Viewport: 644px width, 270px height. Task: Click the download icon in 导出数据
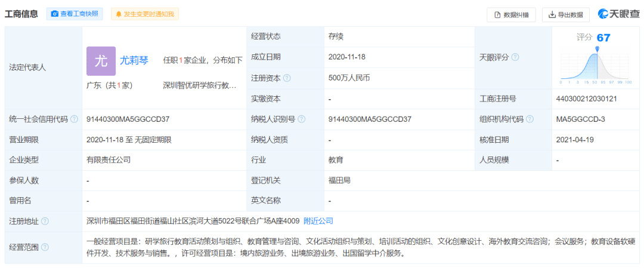pos(552,15)
